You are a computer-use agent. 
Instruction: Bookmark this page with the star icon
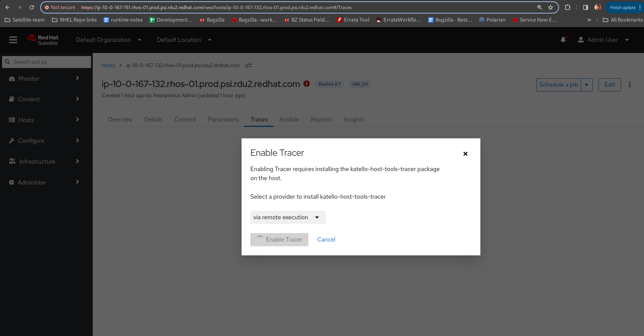[x=551, y=7]
